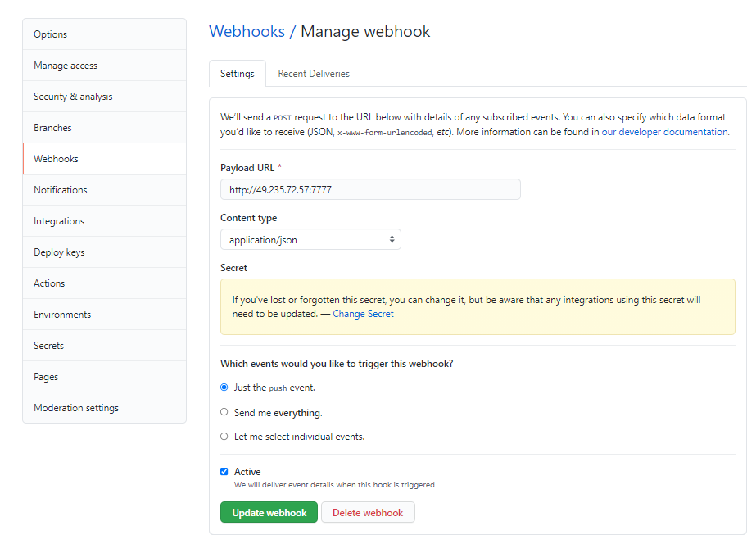Open our developer documentation link
Viewport: 756px width, 544px height.
pyautogui.click(x=664, y=132)
